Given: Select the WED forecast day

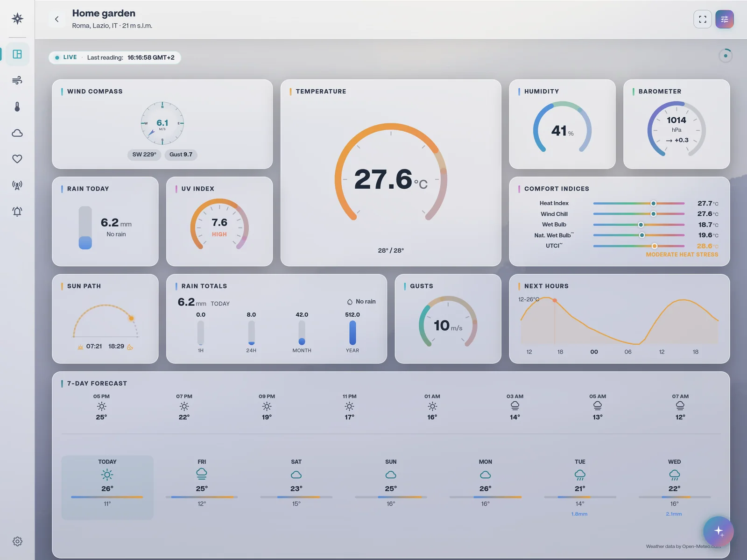Looking at the screenshot, I should [x=675, y=487].
